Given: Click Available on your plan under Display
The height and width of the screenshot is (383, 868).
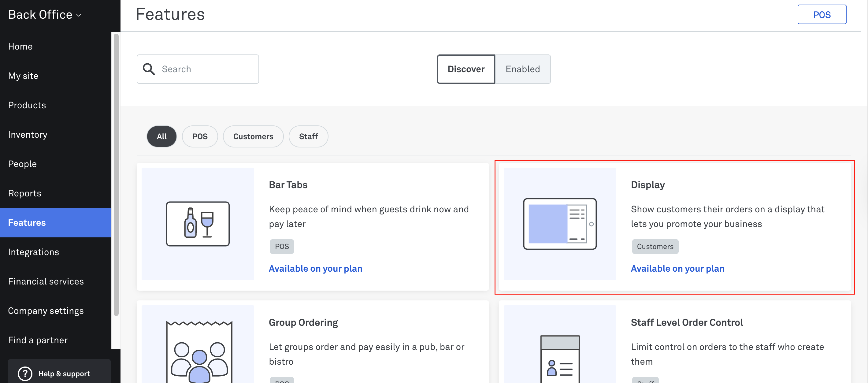Looking at the screenshot, I should tap(678, 268).
